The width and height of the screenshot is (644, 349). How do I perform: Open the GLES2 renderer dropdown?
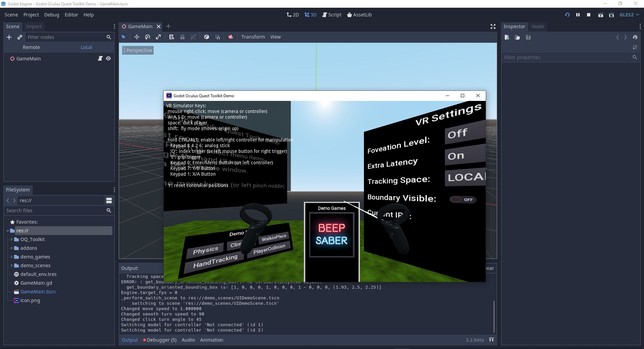pos(629,15)
